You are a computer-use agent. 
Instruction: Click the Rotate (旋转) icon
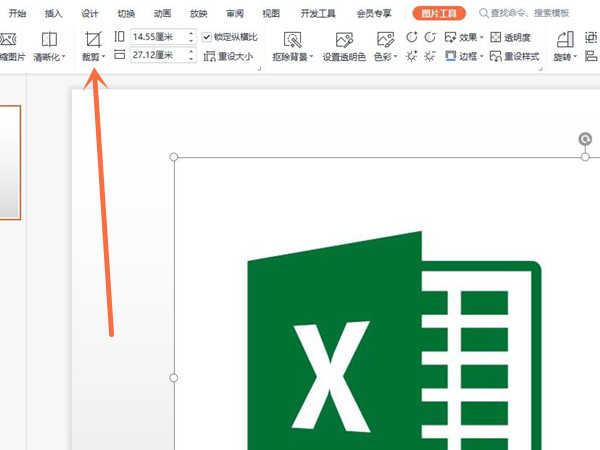click(564, 40)
